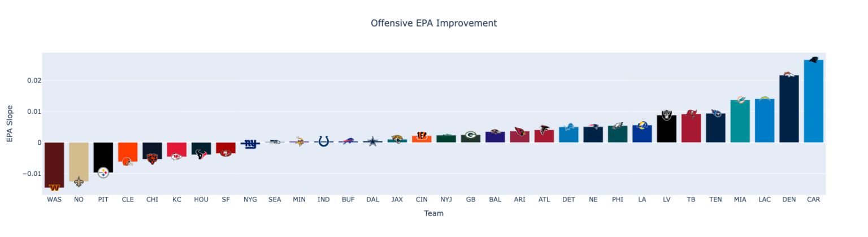
Task: Click the Washington Commanders logo
Action: click(x=54, y=187)
